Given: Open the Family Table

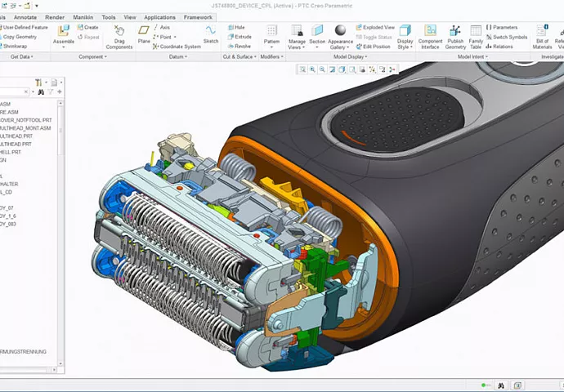Looking at the screenshot, I should click(476, 32).
